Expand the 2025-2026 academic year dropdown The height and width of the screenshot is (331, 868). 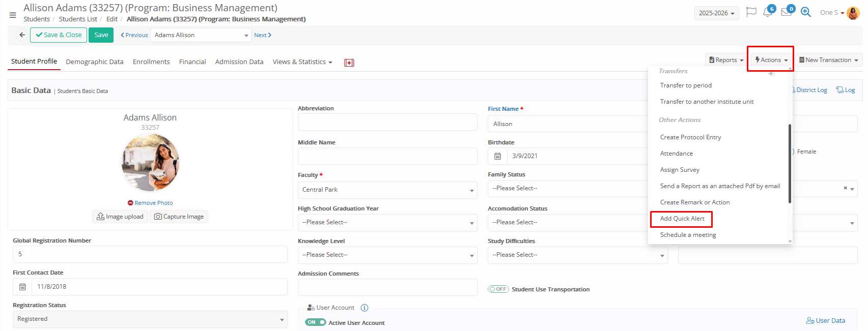click(x=716, y=13)
